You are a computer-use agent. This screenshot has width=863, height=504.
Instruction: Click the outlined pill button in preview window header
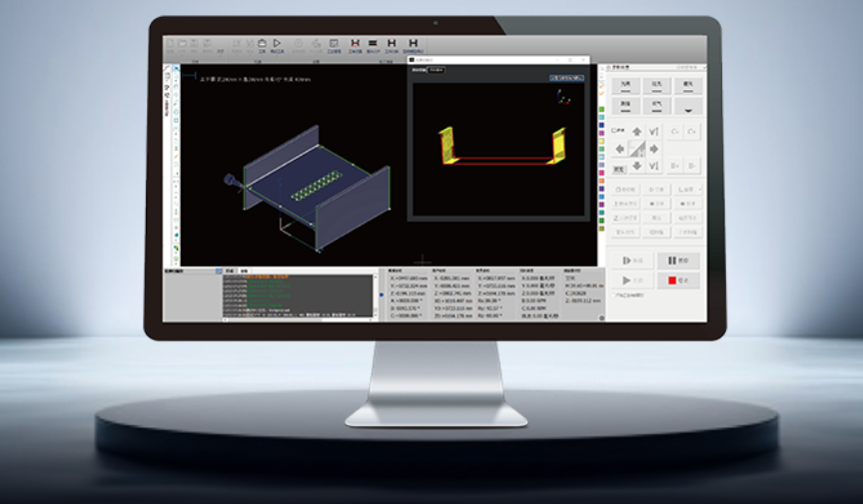436,70
